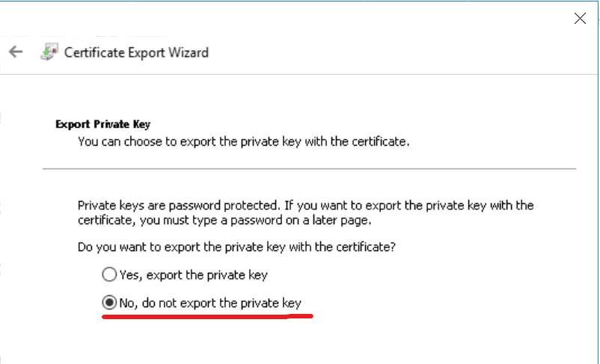This screenshot has width=600, height=364.
Task: Click the "Yes, export the private key" label text
Action: pyautogui.click(x=193, y=274)
